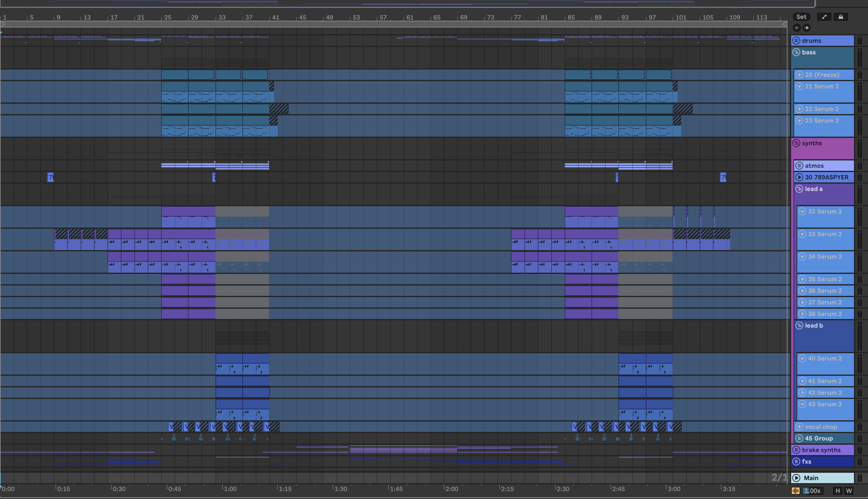Image resolution: width=868 pixels, height=499 pixels.
Task: Adjust the 1.00x zoom slider field
Action: [812, 490]
